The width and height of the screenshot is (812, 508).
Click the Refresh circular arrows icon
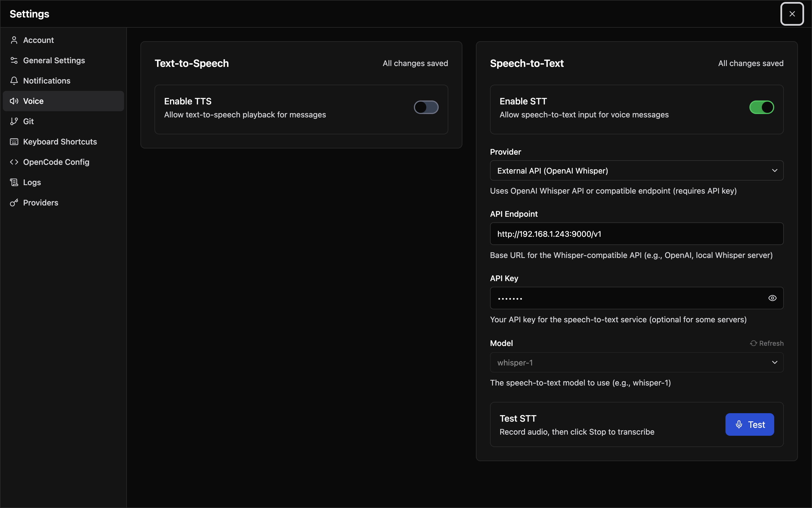(754, 343)
